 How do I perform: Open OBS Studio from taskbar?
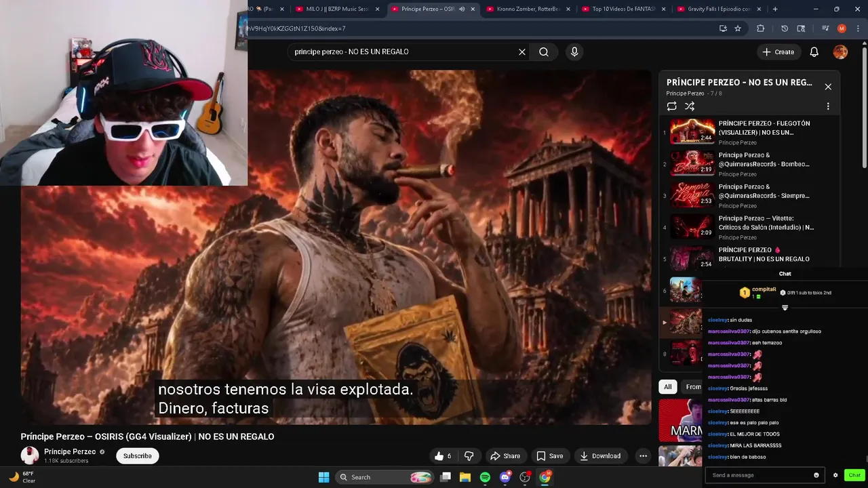click(x=524, y=477)
